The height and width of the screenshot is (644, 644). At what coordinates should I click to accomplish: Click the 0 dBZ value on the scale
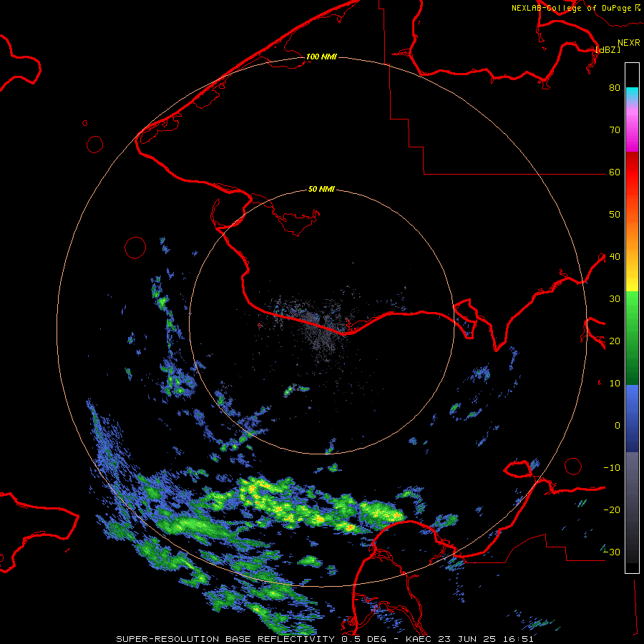click(x=618, y=426)
